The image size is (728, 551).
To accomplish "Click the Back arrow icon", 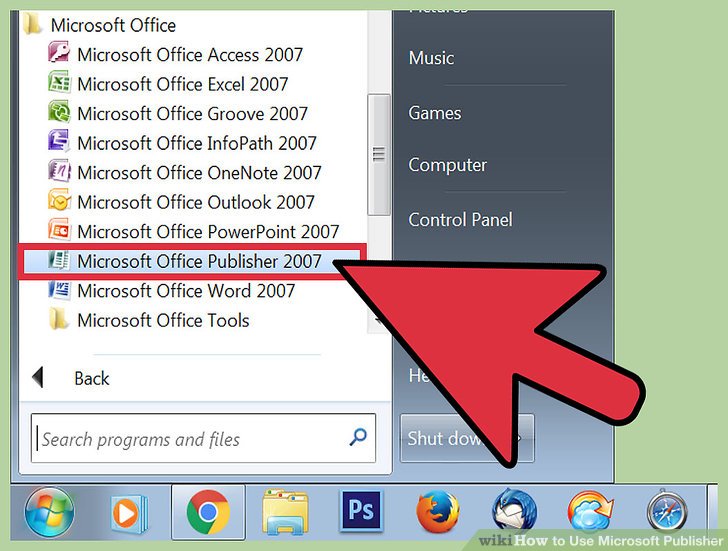I will click(38, 377).
